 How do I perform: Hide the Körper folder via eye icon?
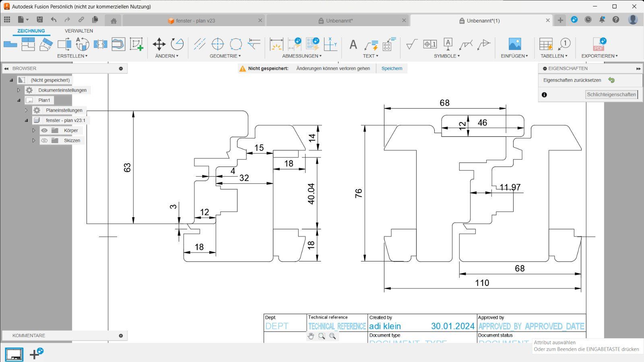pyautogui.click(x=44, y=130)
